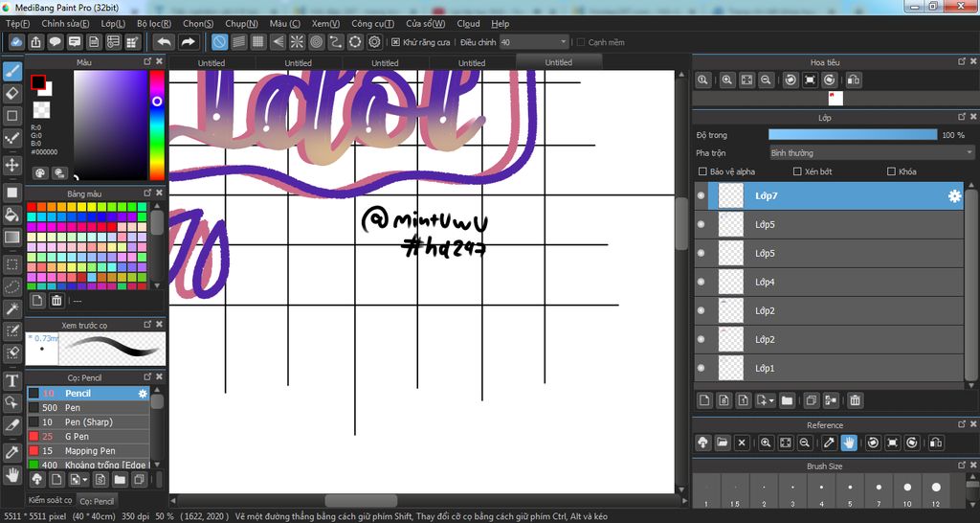Select the Brush tool
This screenshot has width=980, height=523.
[11, 71]
